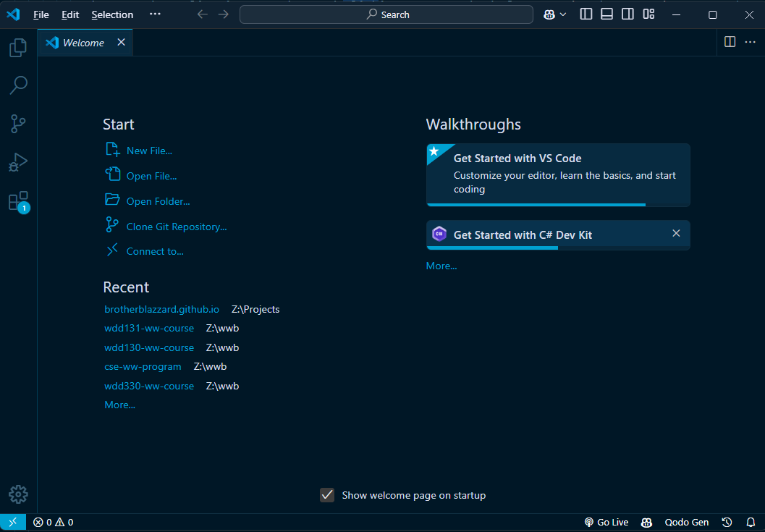This screenshot has width=765, height=532.
Task: Open the Source Control panel icon
Action: point(17,123)
